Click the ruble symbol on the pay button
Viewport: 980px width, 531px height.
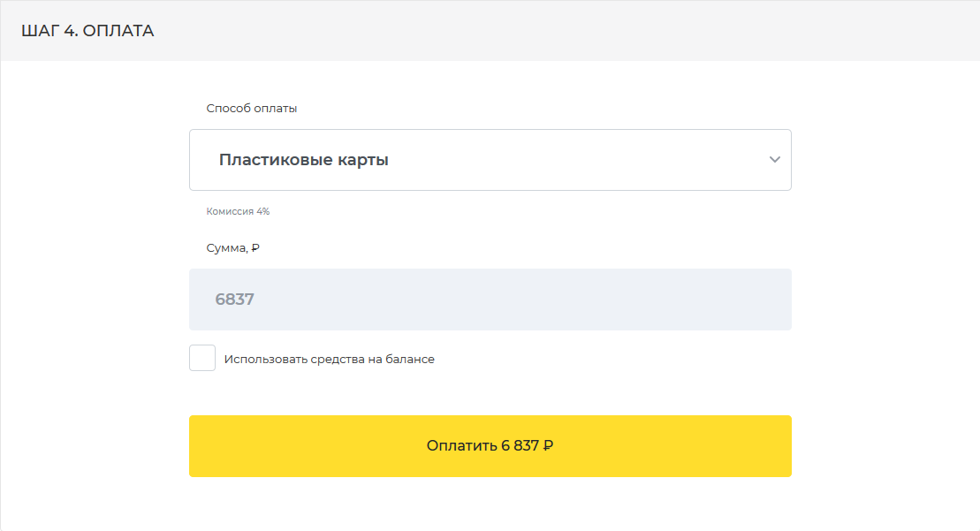tap(548, 446)
